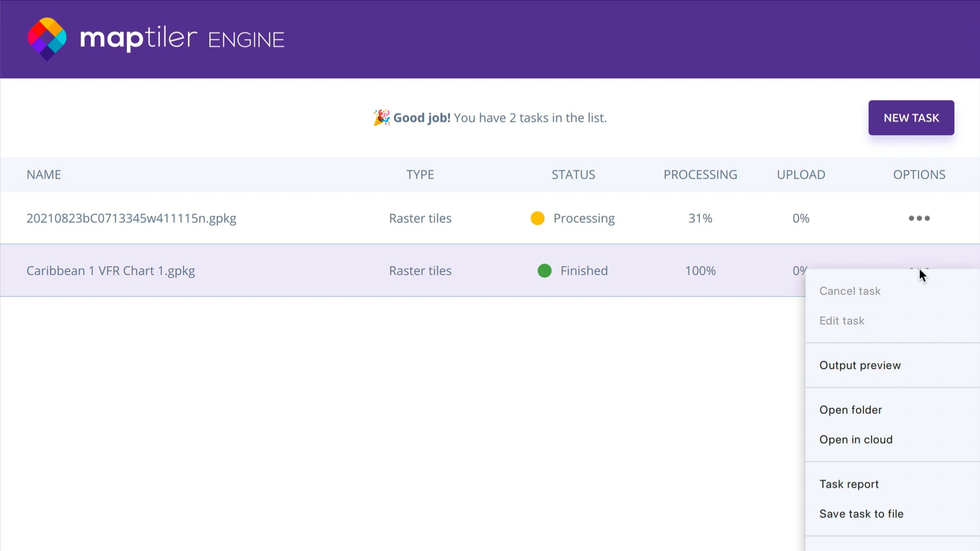Image resolution: width=980 pixels, height=551 pixels.
Task: Click the 100% processing value
Action: coord(700,271)
